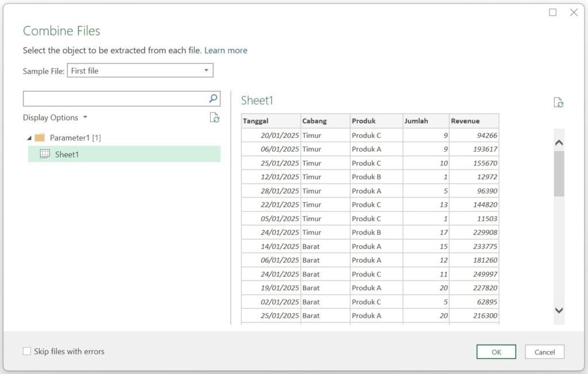
Task: Click the revenue cell 249997
Action: click(474, 274)
